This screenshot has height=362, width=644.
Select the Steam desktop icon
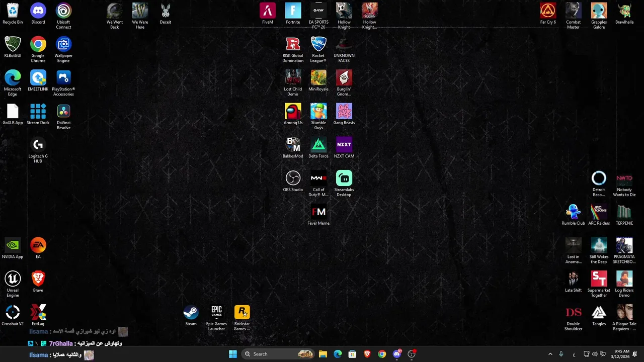[191, 316]
